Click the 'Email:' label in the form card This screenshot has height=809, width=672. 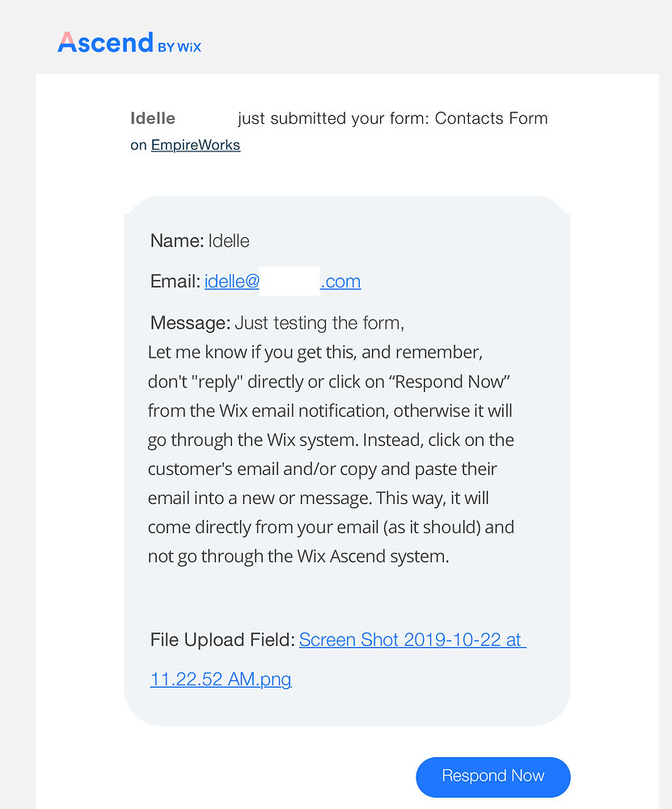click(x=174, y=281)
